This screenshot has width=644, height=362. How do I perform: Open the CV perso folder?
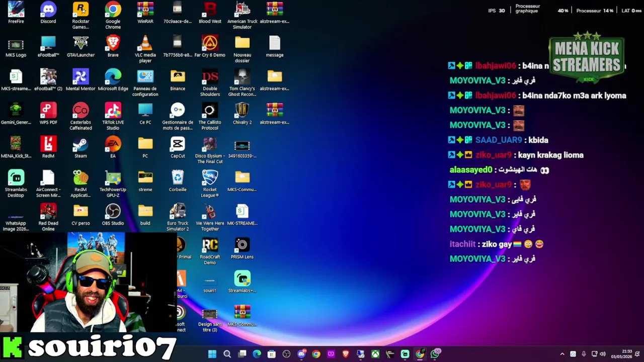pyautogui.click(x=80, y=215)
